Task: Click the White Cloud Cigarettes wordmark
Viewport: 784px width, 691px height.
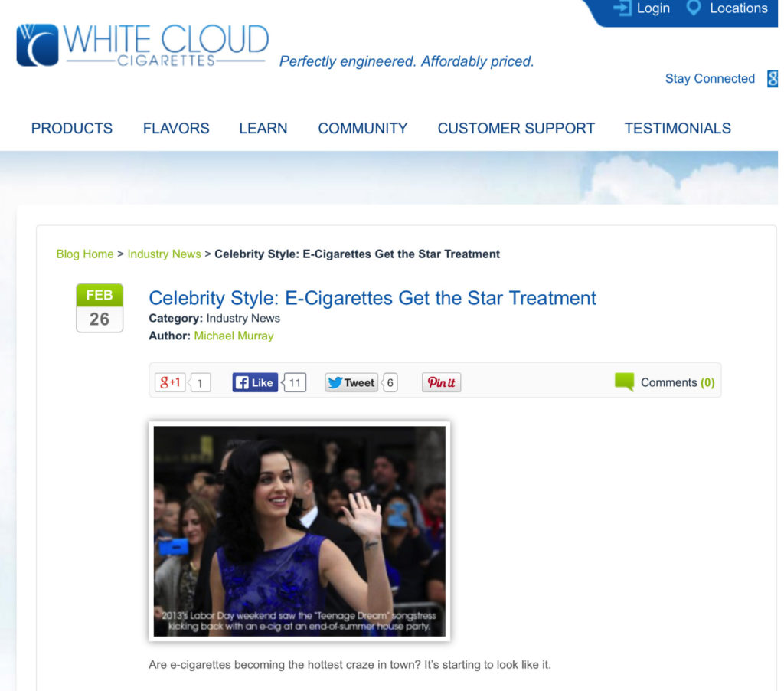Action: (166, 45)
